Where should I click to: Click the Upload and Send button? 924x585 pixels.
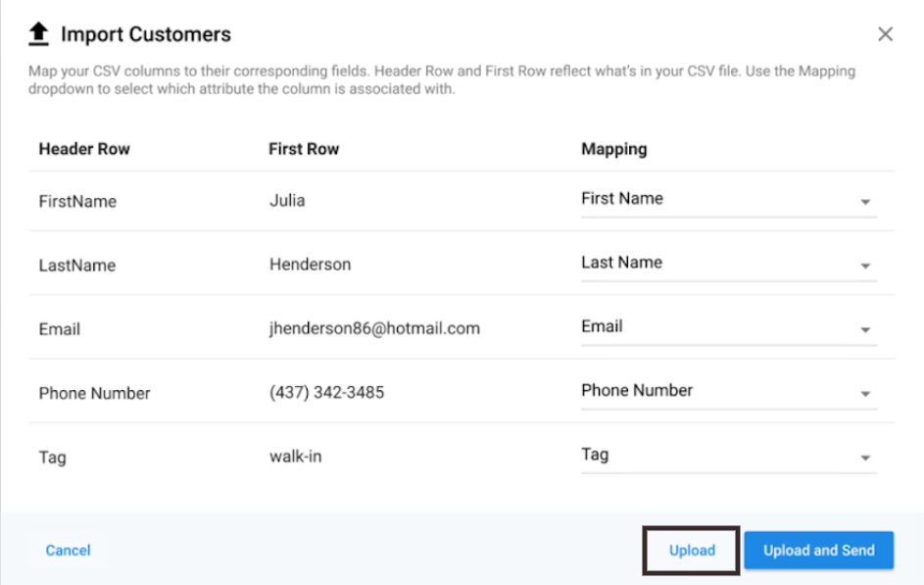pos(818,551)
